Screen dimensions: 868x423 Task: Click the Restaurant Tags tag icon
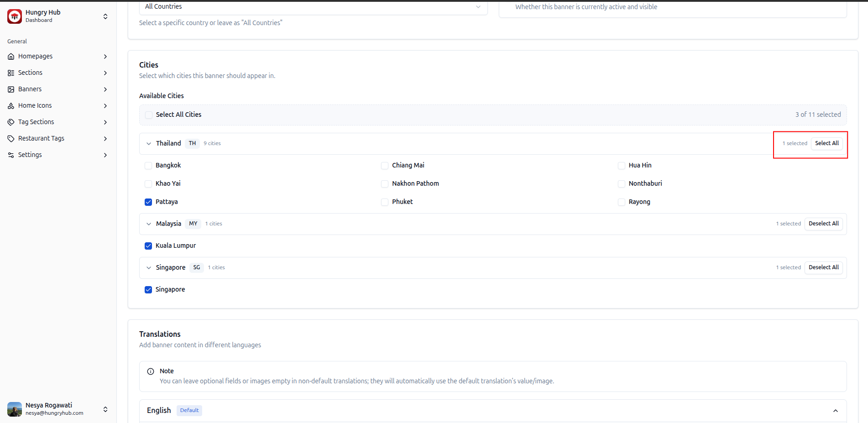pyautogui.click(x=11, y=139)
